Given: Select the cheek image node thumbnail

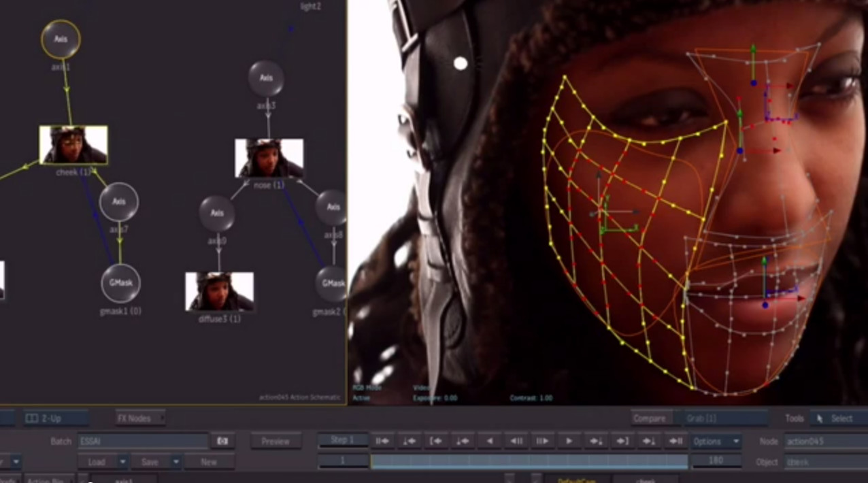Looking at the screenshot, I should pos(73,145).
